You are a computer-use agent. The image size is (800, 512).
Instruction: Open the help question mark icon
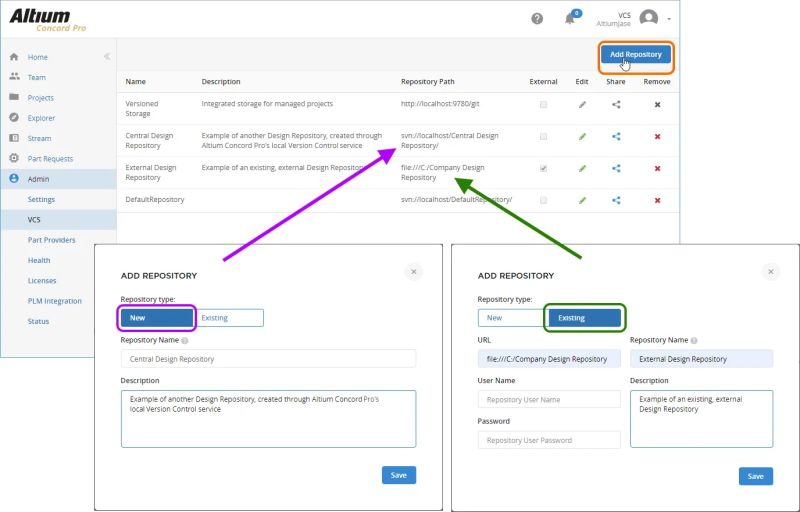coord(537,19)
